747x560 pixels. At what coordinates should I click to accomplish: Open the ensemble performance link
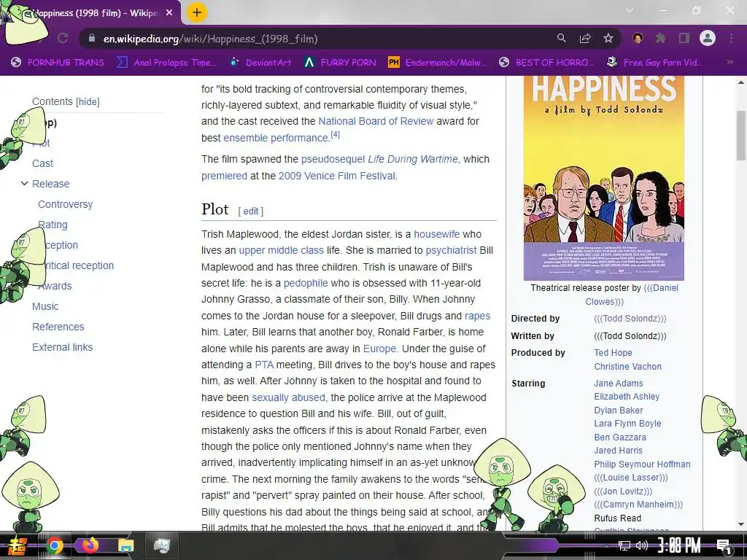click(276, 138)
